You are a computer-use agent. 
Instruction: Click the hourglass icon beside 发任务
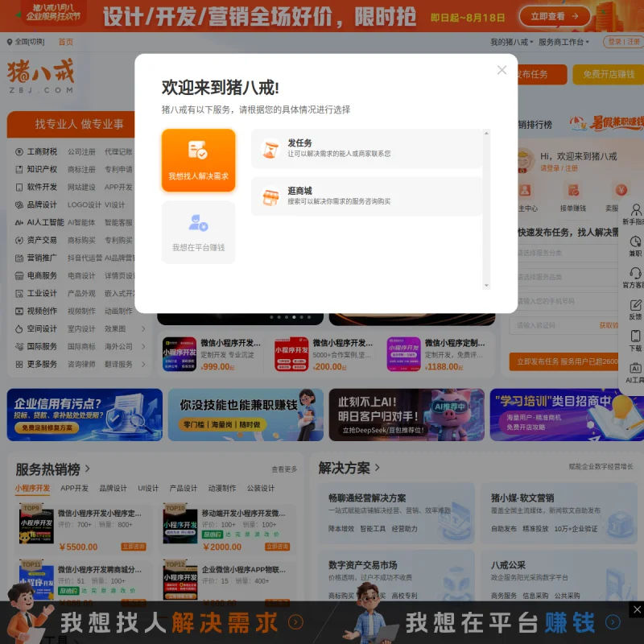click(x=270, y=149)
